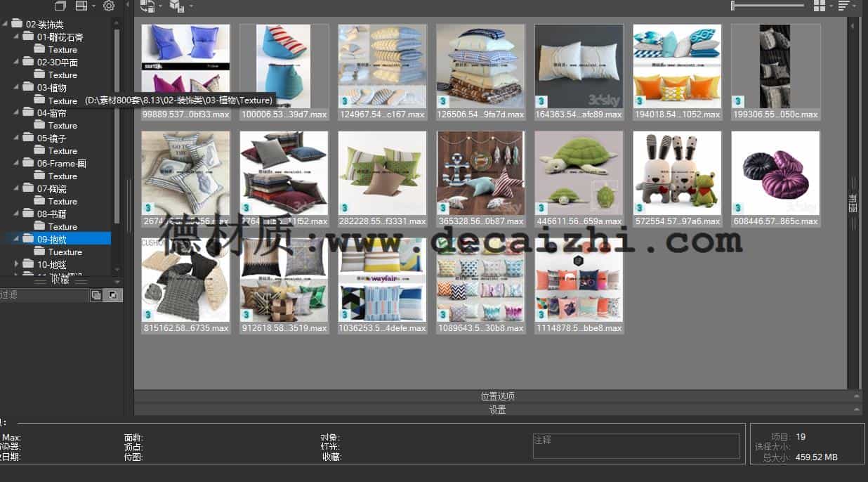Click the sort list icon at top right

tap(842, 6)
